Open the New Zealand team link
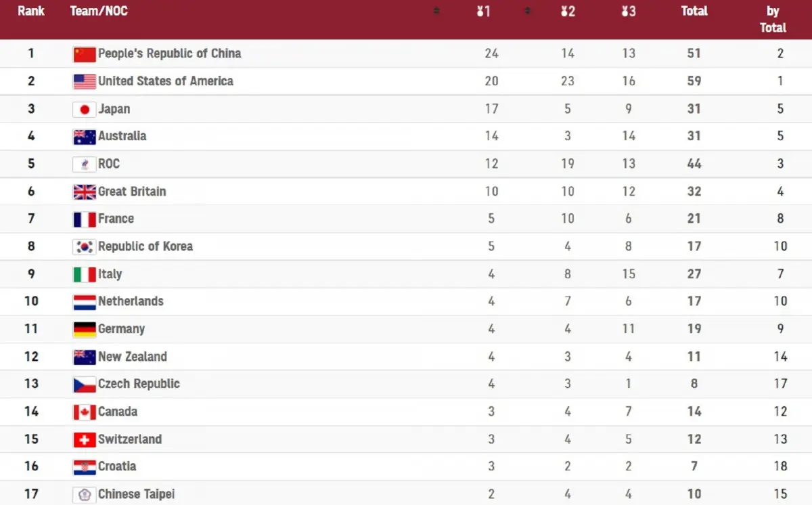This screenshot has height=505, width=812. (x=132, y=357)
